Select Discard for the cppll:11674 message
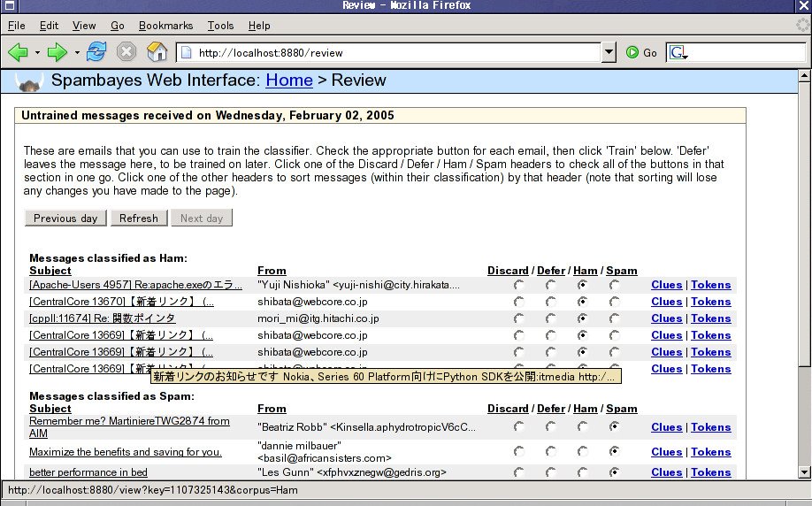Image resolution: width=812 pixels, height=506 pixels. tap(518, 318)
